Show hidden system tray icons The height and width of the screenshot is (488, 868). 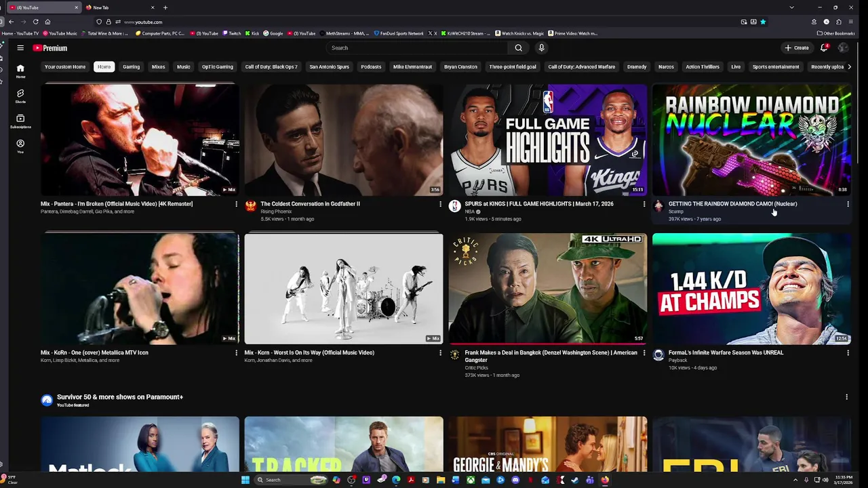[x=796, y=480]
